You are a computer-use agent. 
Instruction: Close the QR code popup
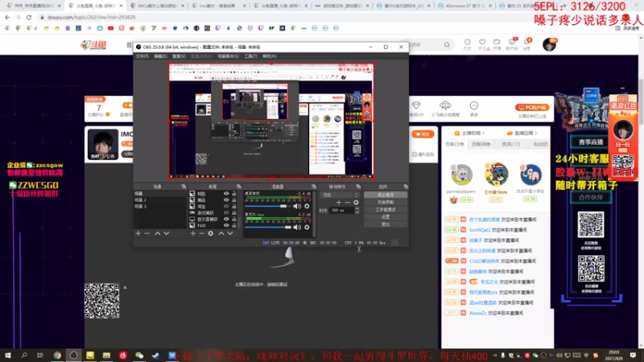pos(125,287)
